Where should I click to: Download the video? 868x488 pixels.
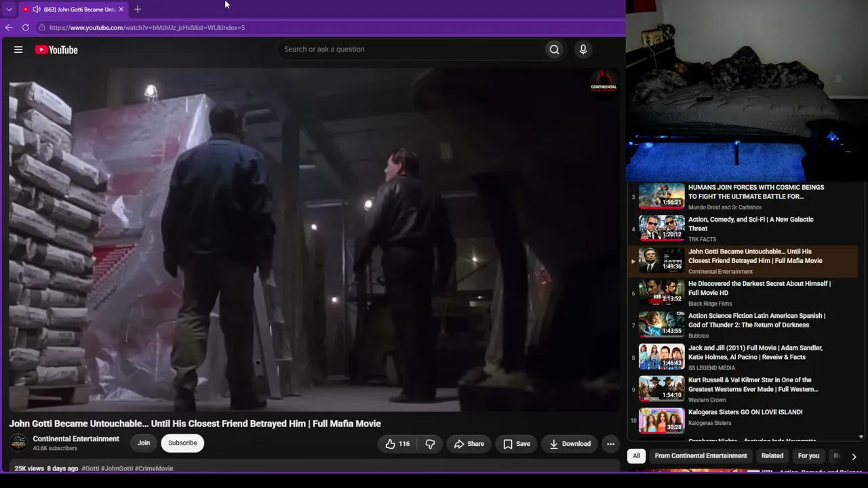pos(570,444)
